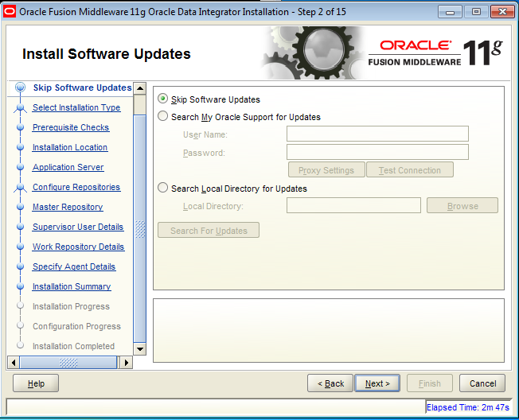Screen dimensions: 519x420
Task: Click the vertical scrollbar thumb of the step list
Action: pos(139,228)
